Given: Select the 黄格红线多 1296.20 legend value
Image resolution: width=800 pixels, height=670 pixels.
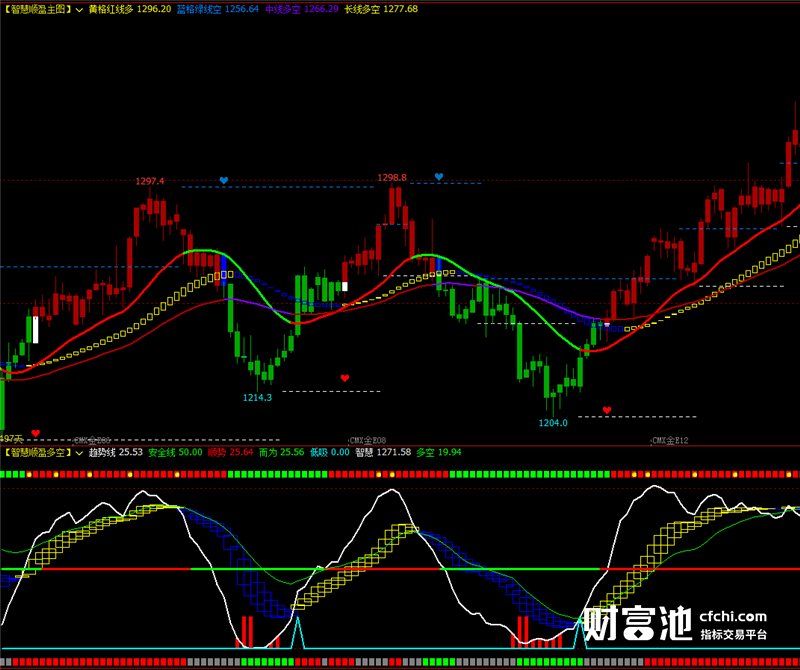Looking at the screenshot, I should click(x=130, y=9).
